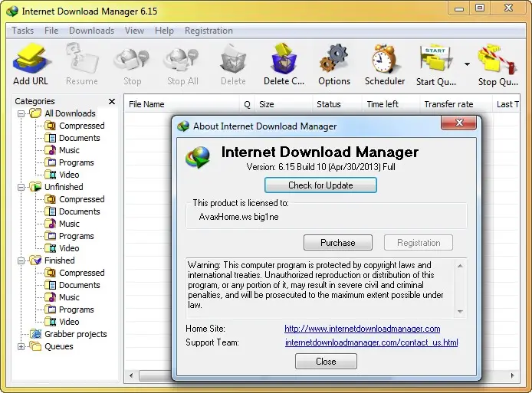
Task: Click the Resume toolbar icon
Action: tap(82, 58)
